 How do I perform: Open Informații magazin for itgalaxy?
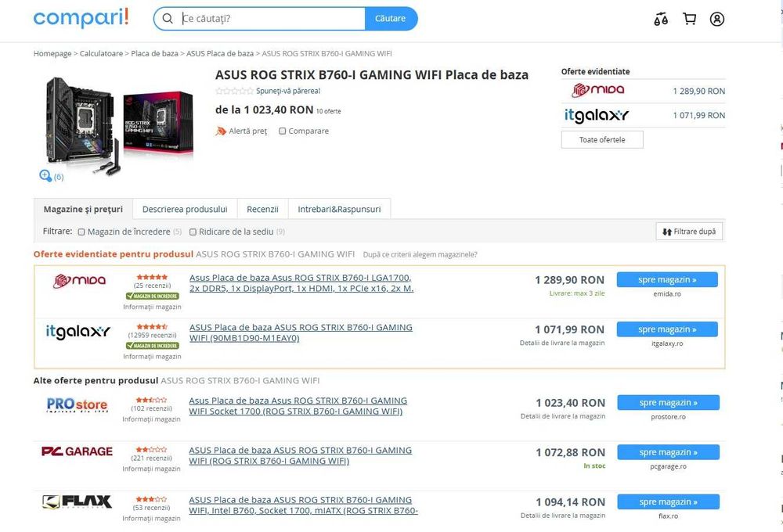click(153, 356)
